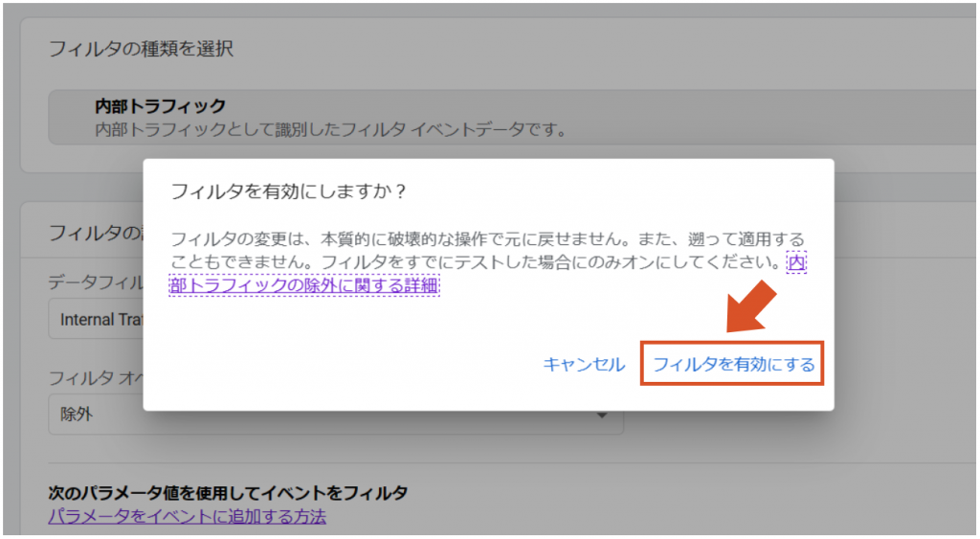This screenshot has width=980, height=539.
Task: Click the 内部トラフィックとして識別した description text
Action: (330, 130)
